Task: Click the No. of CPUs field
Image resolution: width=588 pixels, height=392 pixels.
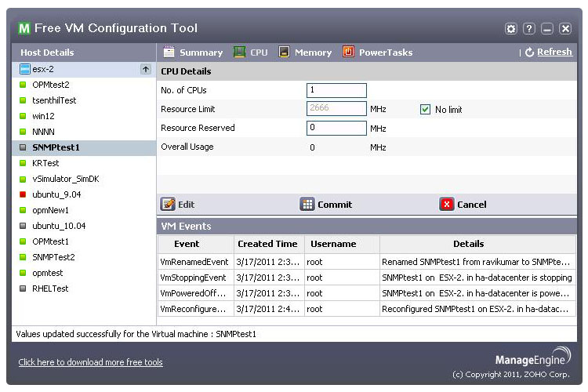Action: click(x=336, y=90)
